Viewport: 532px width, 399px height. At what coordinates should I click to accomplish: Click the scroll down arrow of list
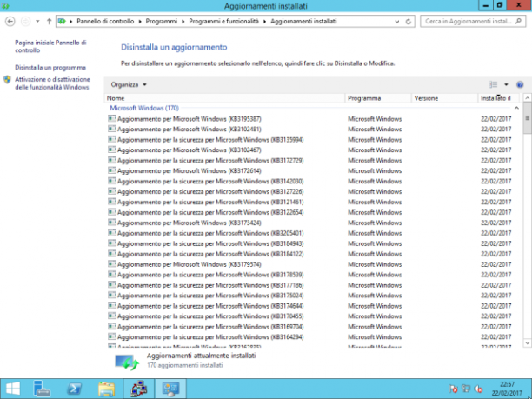[528, 343]
